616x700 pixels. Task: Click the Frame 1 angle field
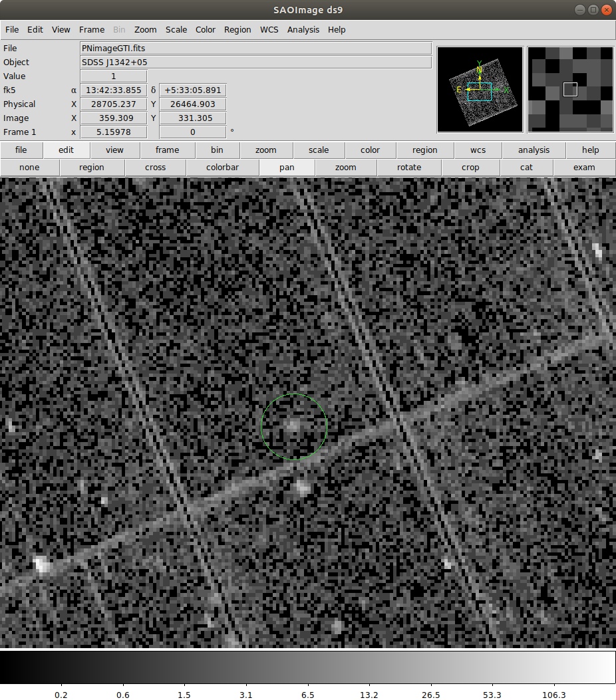point(193,132)
